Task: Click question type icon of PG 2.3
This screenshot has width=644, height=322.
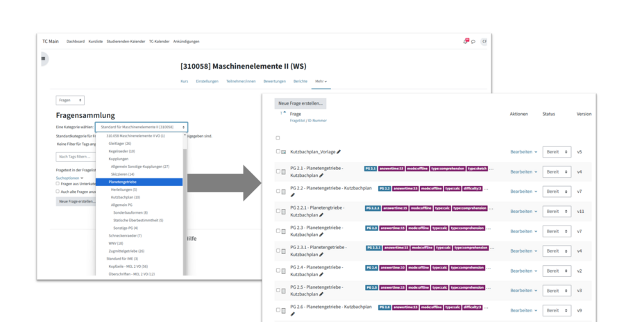Action: click(x=283, y=231)
